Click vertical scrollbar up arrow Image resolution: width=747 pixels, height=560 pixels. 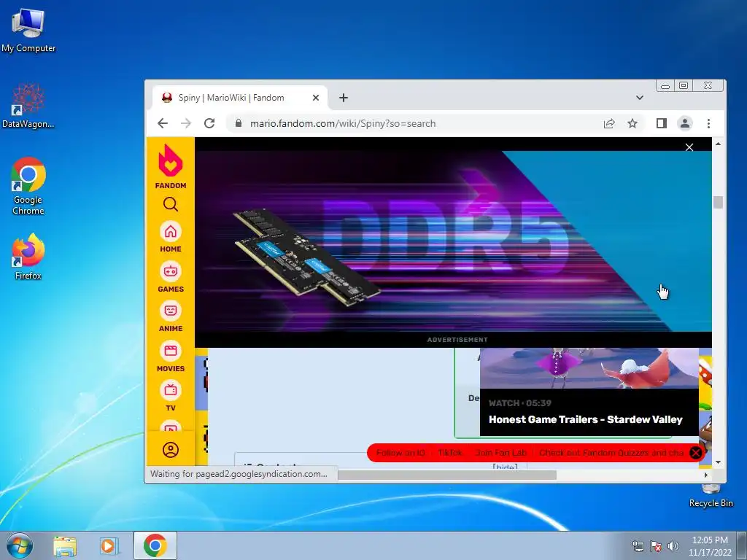click(x=718, y=144)
